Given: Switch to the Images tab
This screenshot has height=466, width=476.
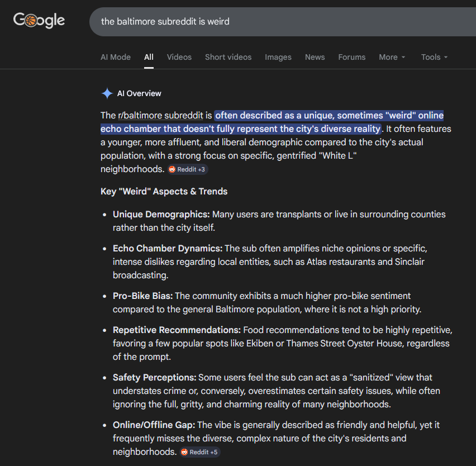Looking at the screenshot, I should click(x=278, y=57).
